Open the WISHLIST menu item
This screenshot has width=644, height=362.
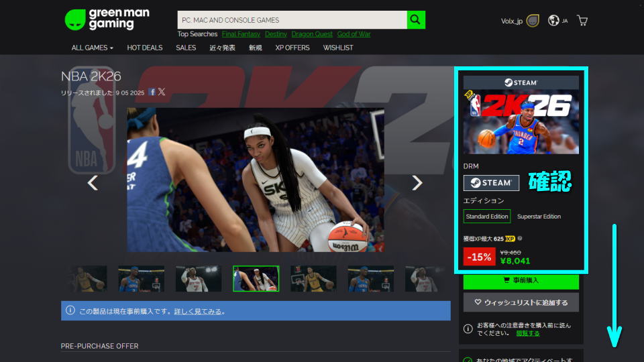tap(338, 48)
